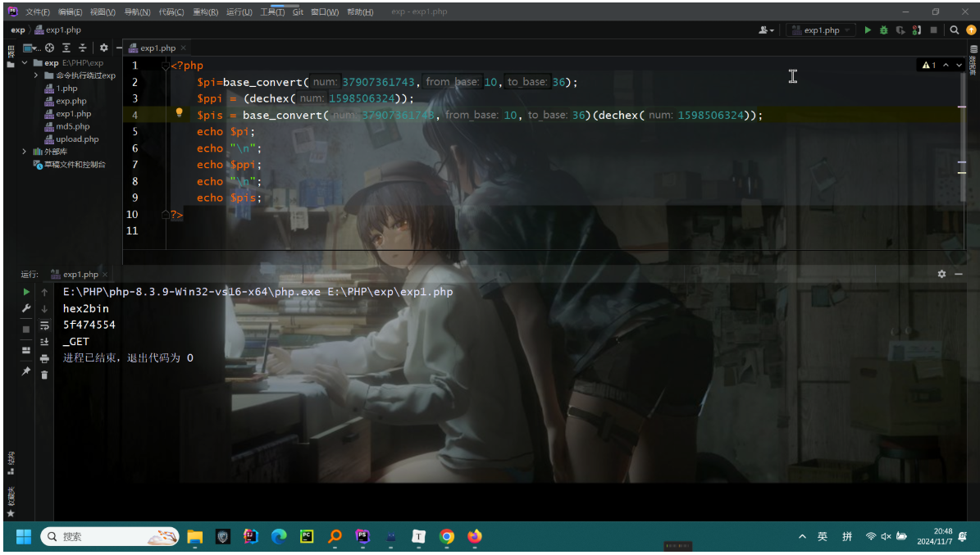Collapse the exp root folder
The width and height of the screenshot is (980, 555).
pyautogui.click(x=25, y=63)
